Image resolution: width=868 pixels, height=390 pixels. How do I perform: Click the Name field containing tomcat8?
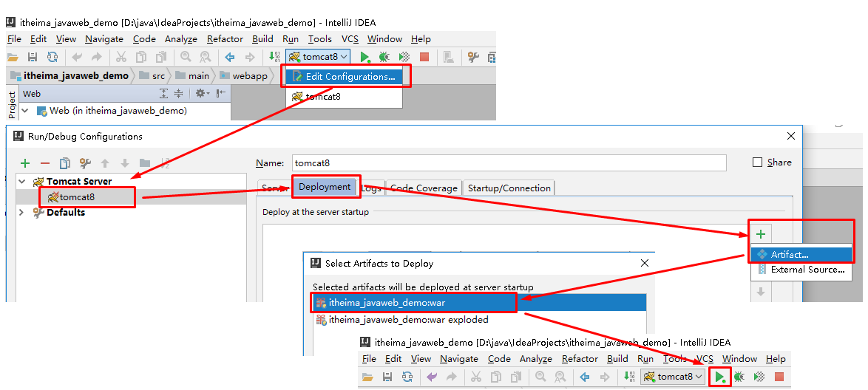click(509, 163)
